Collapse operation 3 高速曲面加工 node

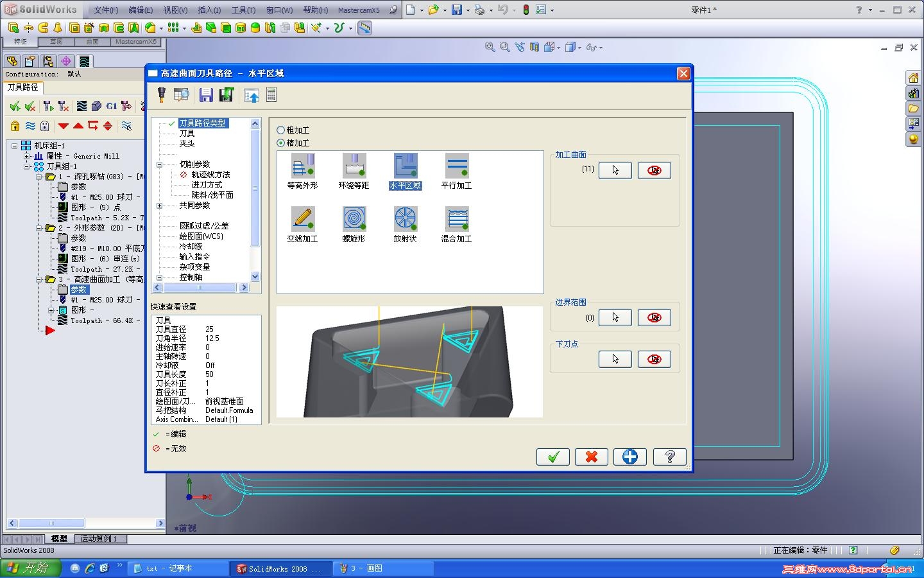[x=38, y=279]
